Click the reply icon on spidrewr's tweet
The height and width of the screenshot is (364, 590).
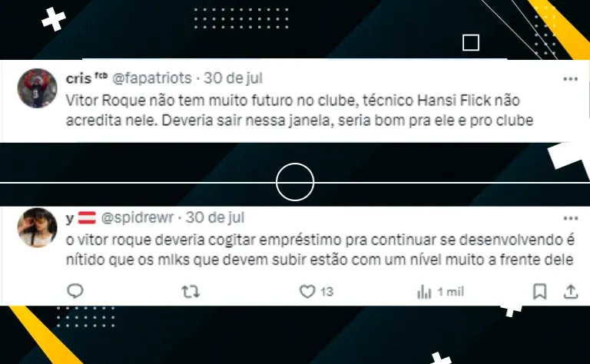75,291
